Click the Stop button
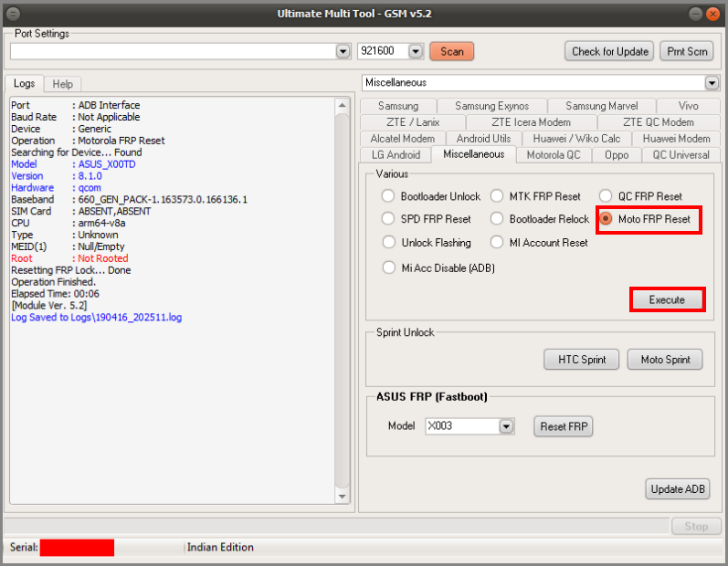 tap(695, 526)
